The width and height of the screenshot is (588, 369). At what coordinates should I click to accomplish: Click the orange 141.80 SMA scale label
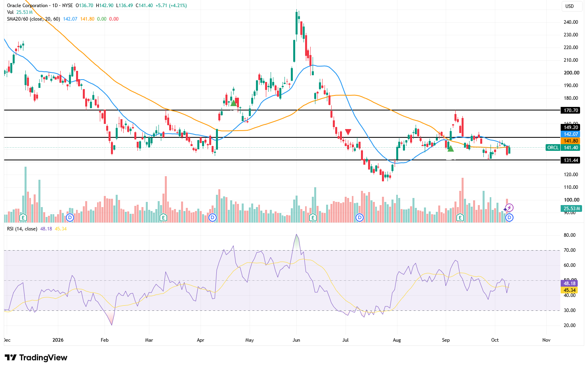[571, 141]
